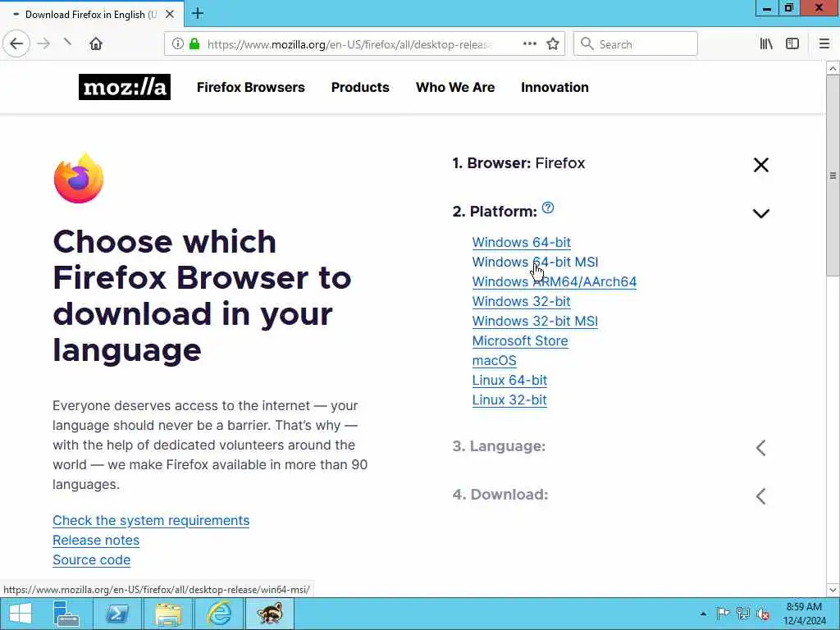
Task: Choose Windows 32-bit MSI platform
Action: [x=535, y=322]
